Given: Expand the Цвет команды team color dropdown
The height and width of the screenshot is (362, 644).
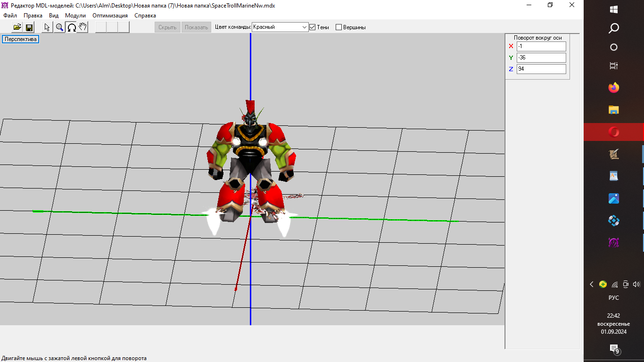Looking at the screenshot, I should coord(305,27).
